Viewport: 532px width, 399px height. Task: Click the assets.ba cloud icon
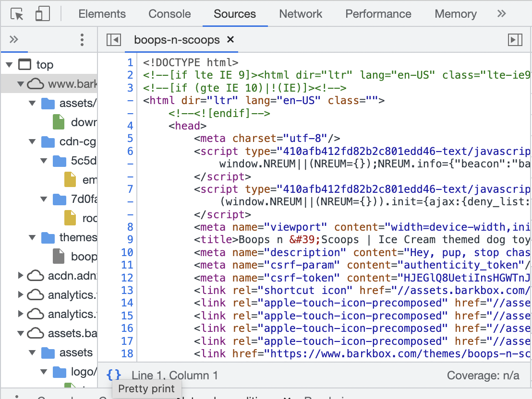(x=35, y=334)
